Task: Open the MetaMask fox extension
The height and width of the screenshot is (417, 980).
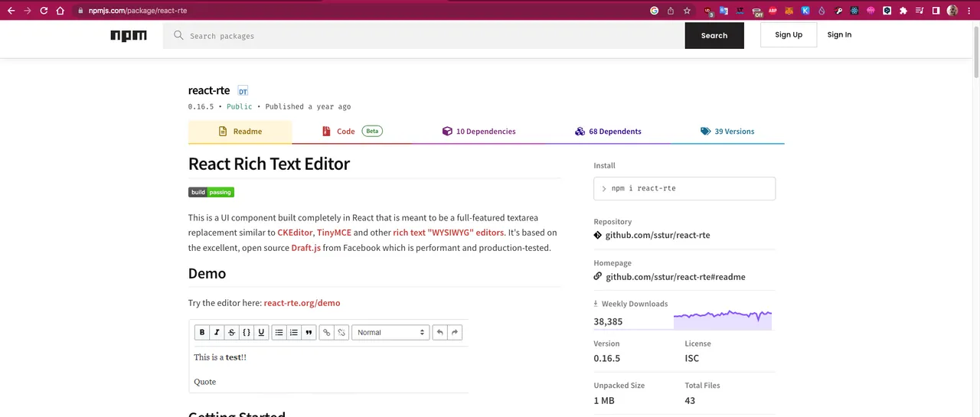Action: pyautogui.click(x=789, y=11)
